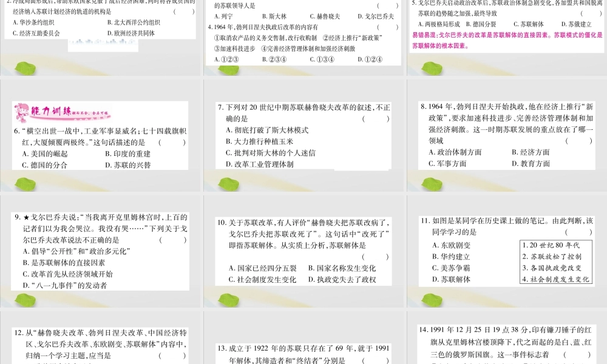Click D. 执政党失去了政权
Screen dimensions: 607x364
click(342, 280)
